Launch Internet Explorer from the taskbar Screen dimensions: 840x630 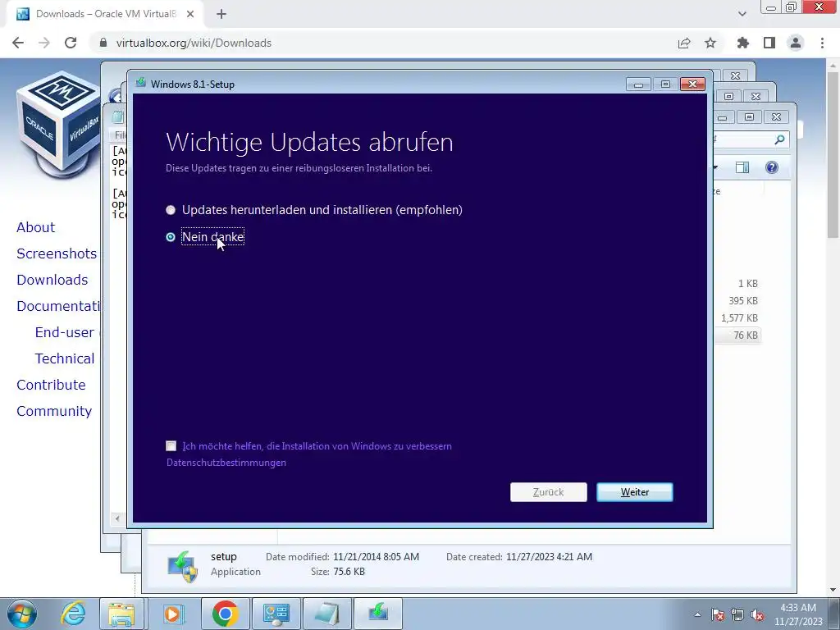73,614
